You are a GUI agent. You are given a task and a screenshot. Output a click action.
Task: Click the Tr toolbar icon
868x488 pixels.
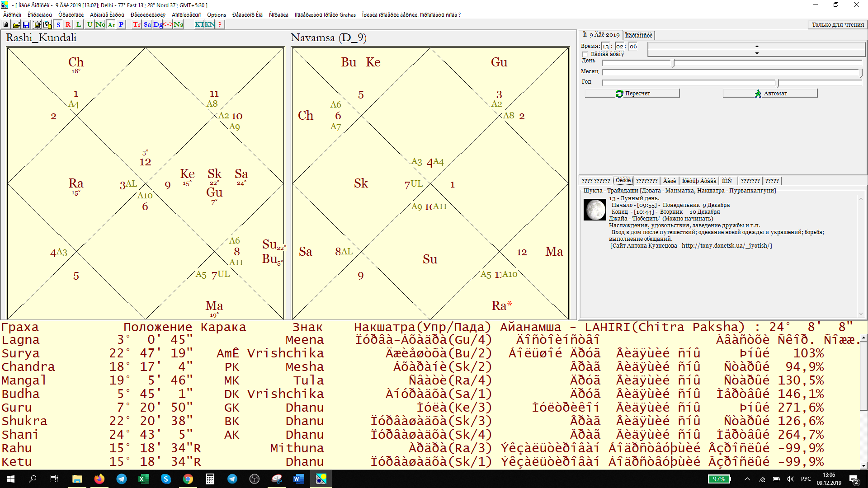pos(137,24)
